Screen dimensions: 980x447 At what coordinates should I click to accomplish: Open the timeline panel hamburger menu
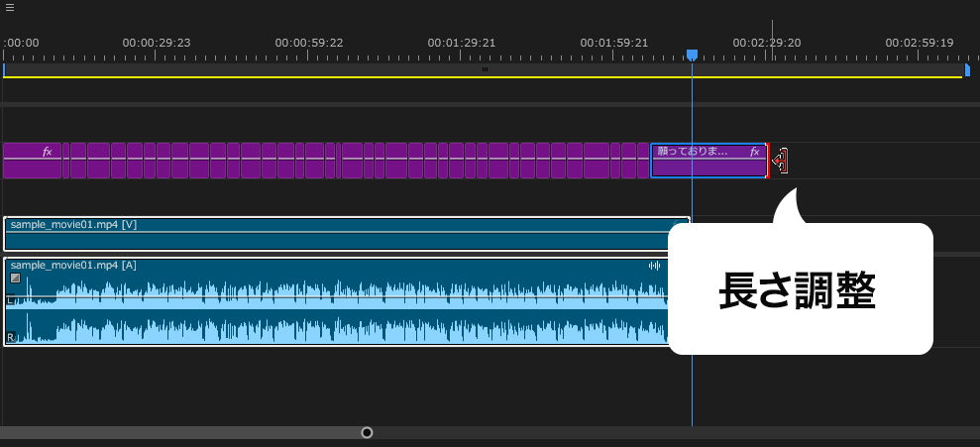click(9, 8)
